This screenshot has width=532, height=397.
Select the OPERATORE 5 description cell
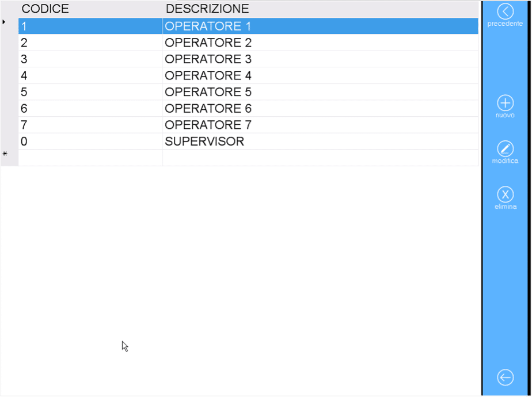tap(320, 92)
